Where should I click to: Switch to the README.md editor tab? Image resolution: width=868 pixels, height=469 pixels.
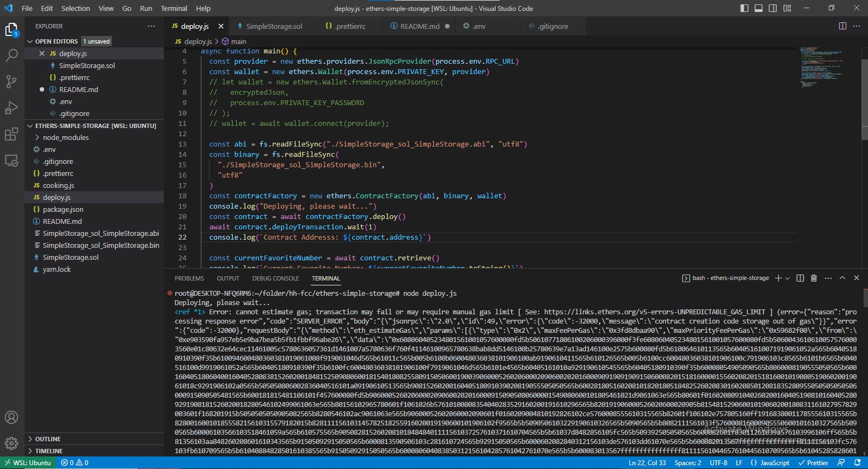click(420, 26)
